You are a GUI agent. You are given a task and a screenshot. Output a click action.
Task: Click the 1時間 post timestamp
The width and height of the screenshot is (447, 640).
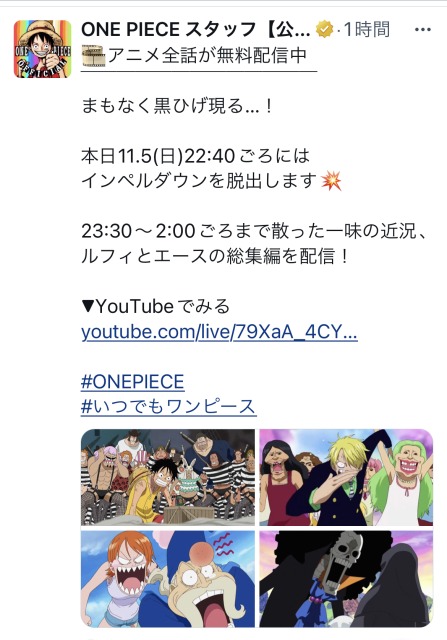pos(367,30)
